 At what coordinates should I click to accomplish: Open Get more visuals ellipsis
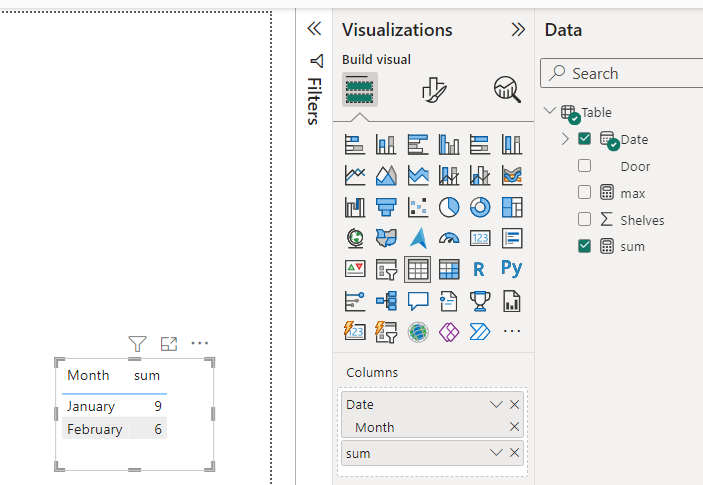[x=512, y=331]
